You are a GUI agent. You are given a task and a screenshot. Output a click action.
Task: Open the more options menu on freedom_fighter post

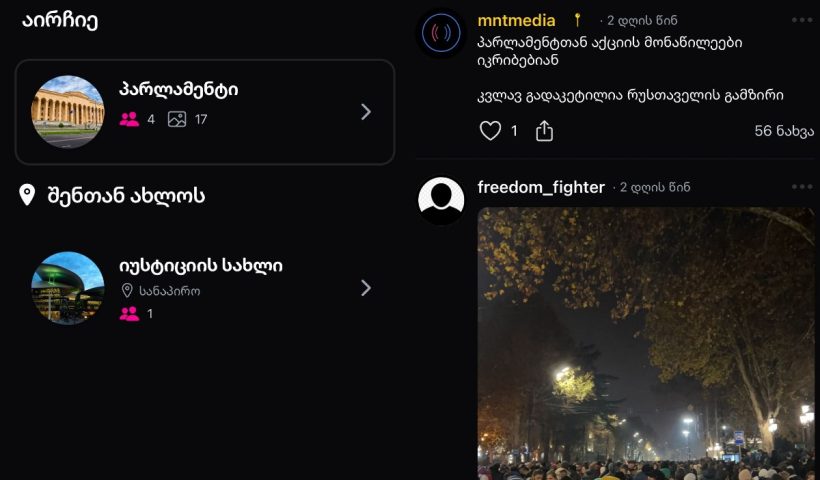pyautogui.click(x=802, y=187)
